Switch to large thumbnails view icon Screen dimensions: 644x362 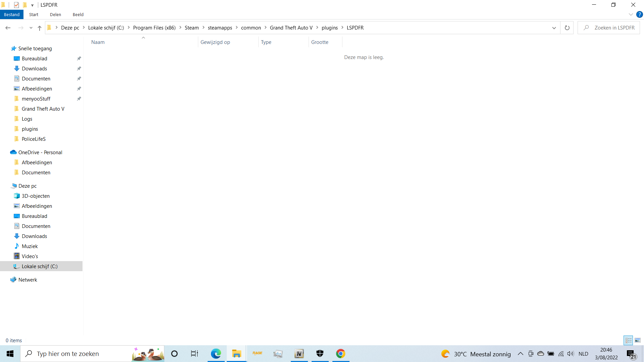638,340
